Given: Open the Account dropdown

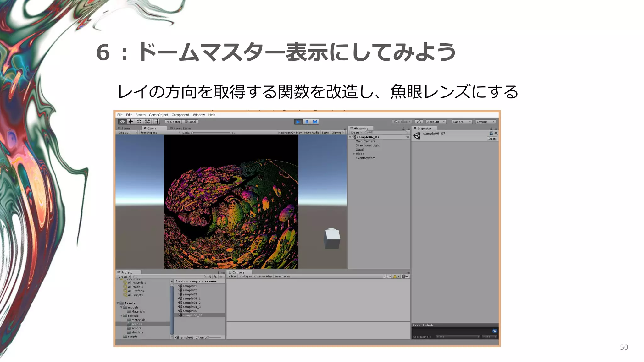Looking at the screenshot, I should [x=436, y=122].
